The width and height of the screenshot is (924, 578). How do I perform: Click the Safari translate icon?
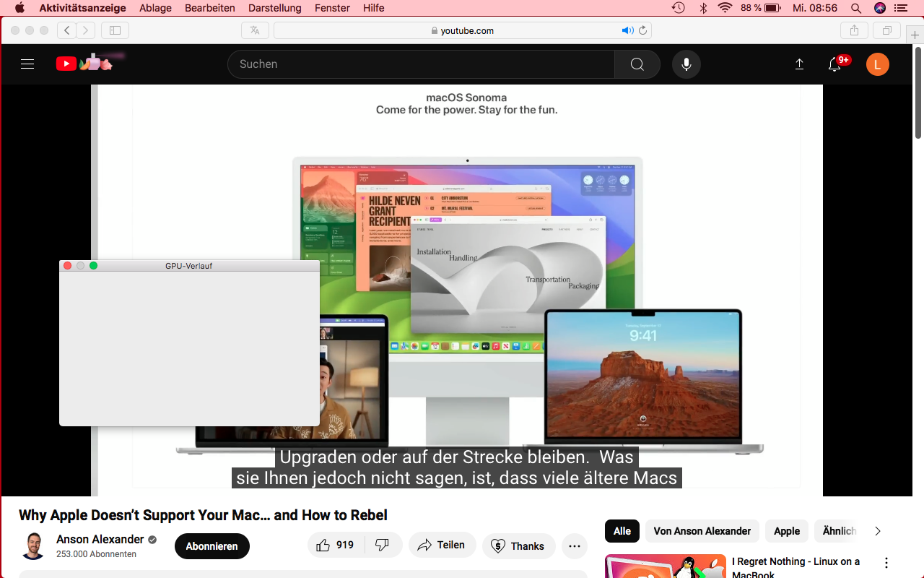(x=255, y=30)
